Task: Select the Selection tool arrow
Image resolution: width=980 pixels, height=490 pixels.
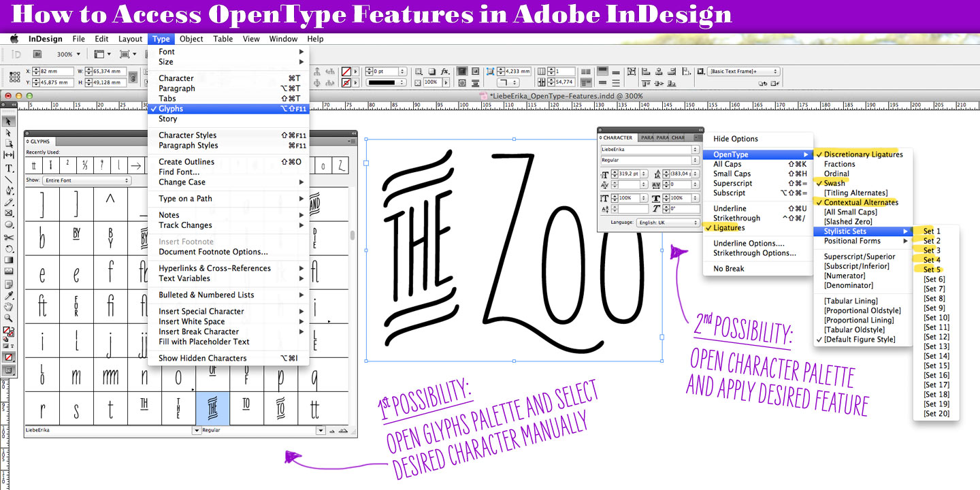Action: click(x=9, y=121)
